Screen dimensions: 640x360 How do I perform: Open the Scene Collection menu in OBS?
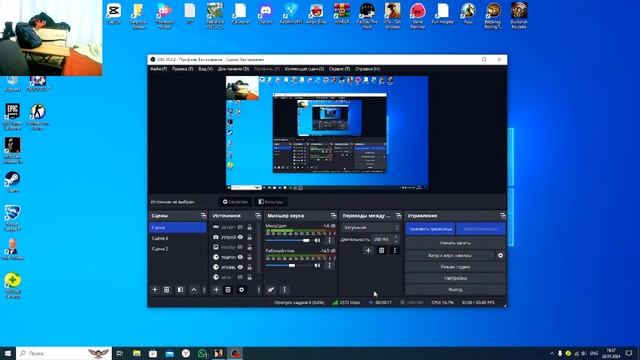[x=304, y=69]
